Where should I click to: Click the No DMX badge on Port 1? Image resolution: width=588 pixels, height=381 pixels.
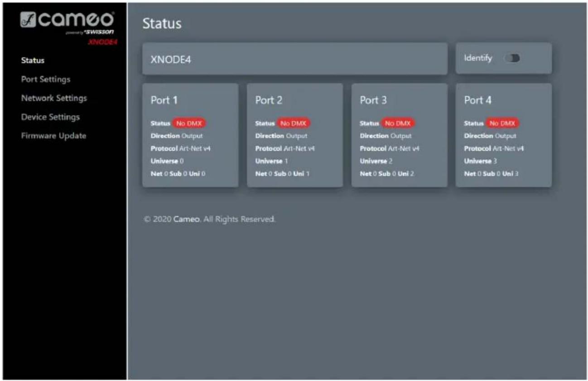(x=189, y=123)
